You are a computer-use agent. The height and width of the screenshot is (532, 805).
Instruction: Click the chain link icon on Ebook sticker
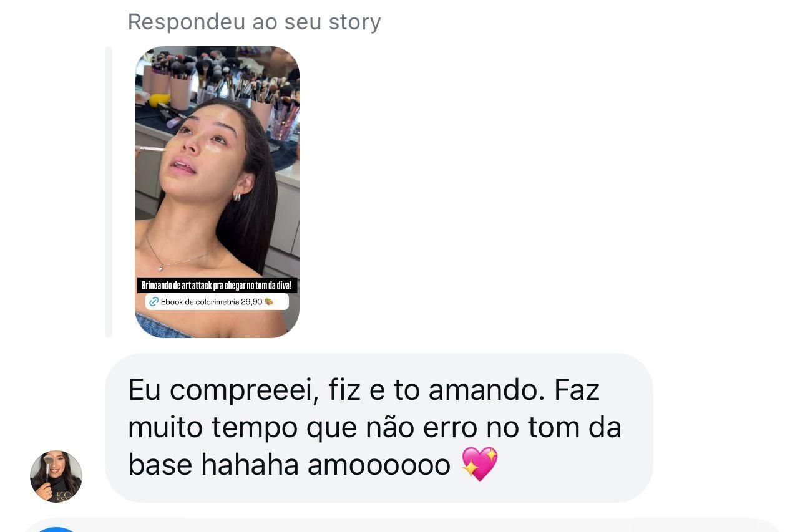pos(154,302)
